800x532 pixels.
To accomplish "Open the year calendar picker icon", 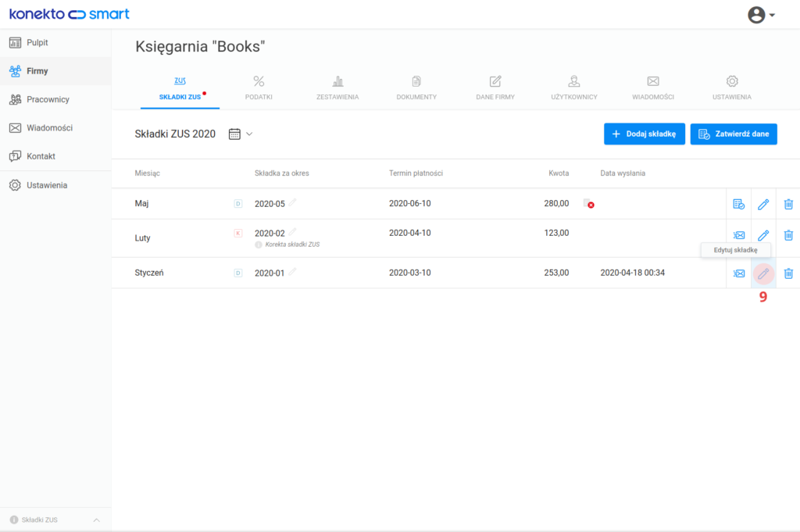I will (x=234, y=134).
